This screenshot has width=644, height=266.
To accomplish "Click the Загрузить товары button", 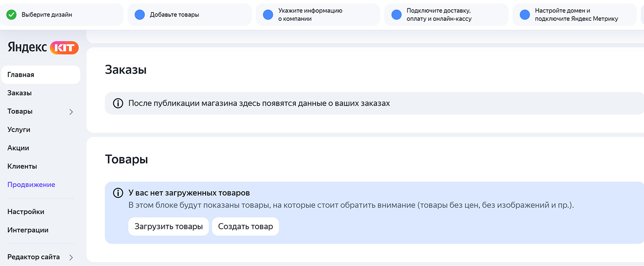I will (x=168, y=227).
